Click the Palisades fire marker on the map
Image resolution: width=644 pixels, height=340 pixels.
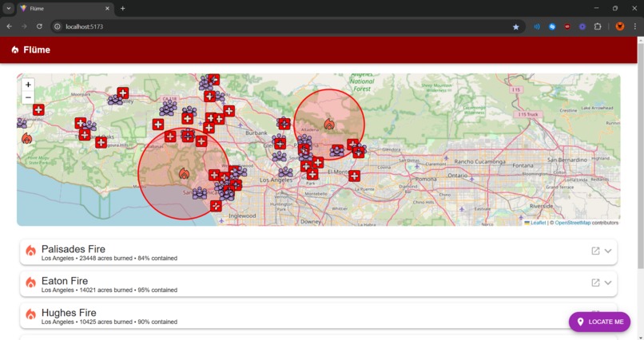point(184,173)
